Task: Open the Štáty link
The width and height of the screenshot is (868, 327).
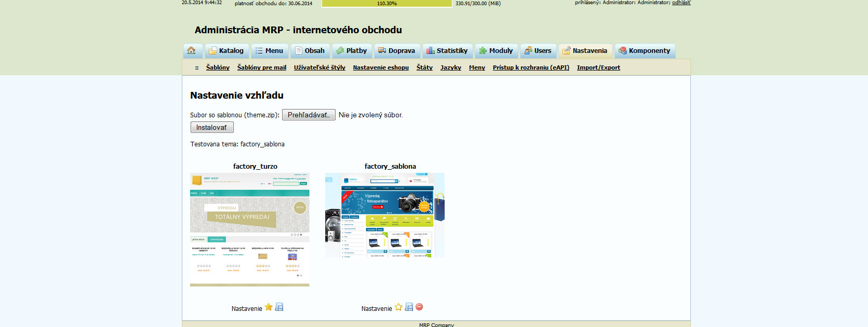Action: click(x=424, y=67)
